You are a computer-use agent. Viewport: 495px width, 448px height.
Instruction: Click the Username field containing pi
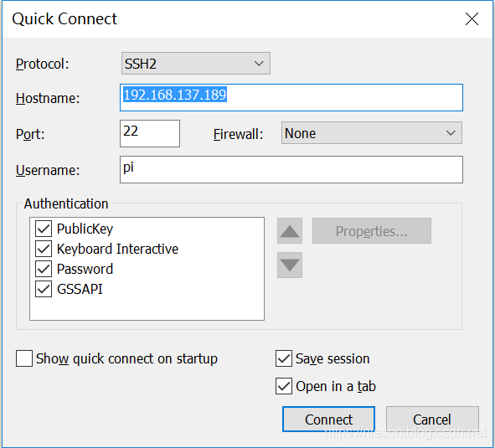pyautogui.click(x=291, y=169)
